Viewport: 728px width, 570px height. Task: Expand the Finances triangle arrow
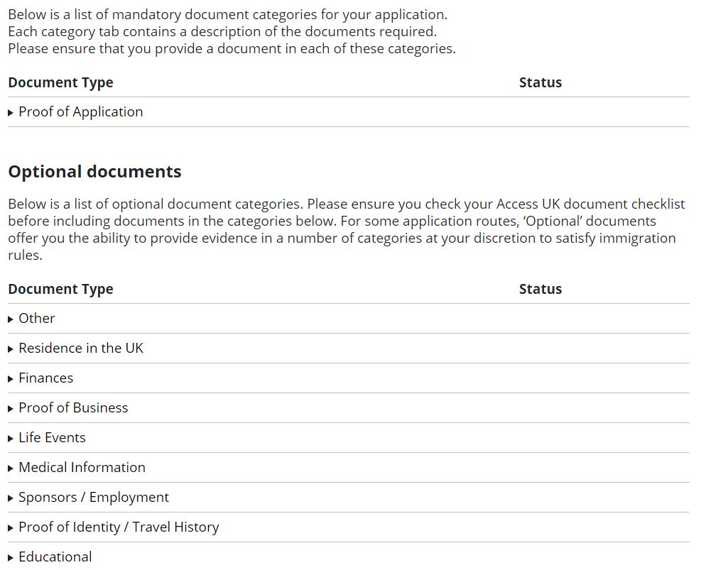coord(11,379)
